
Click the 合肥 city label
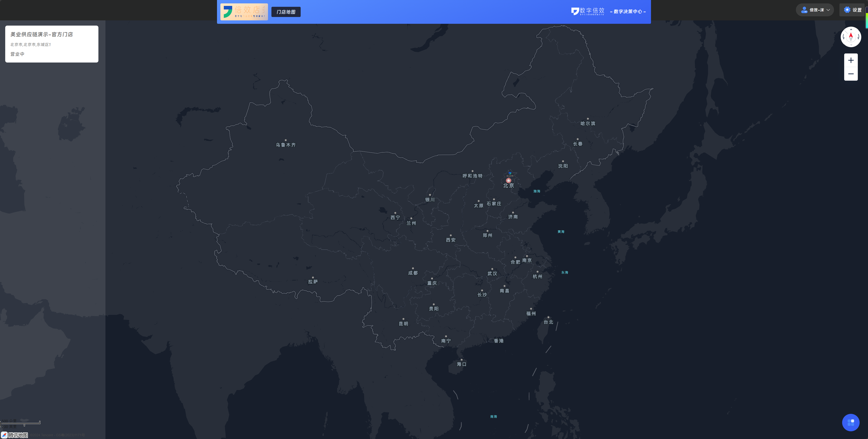coord(515,262)
